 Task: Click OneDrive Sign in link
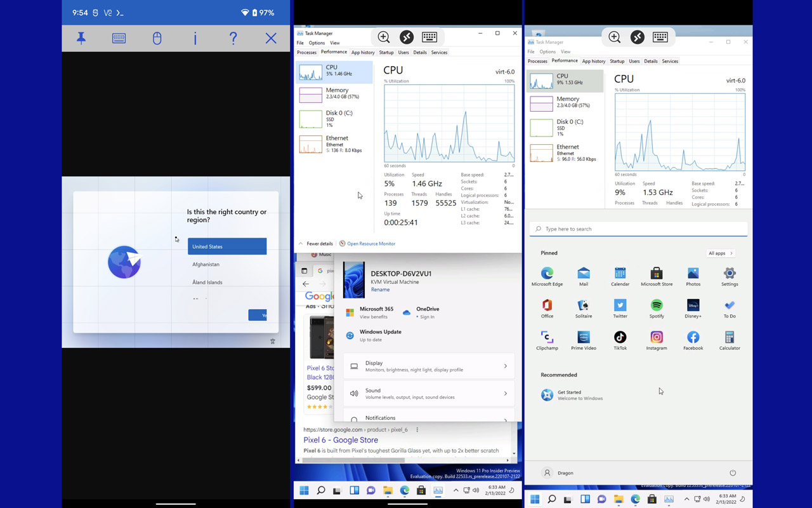click(x=427, y=317)
